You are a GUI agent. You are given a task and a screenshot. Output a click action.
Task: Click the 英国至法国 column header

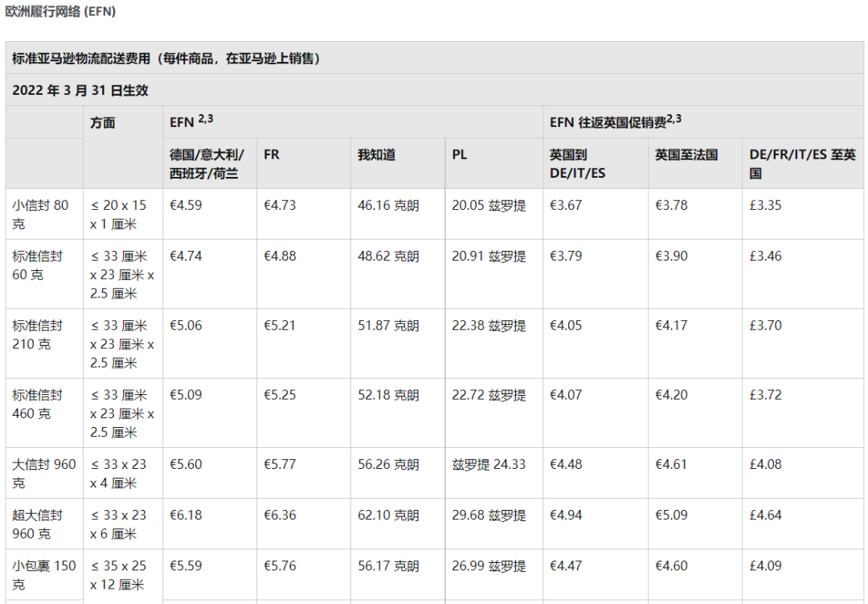coord(686,154)
